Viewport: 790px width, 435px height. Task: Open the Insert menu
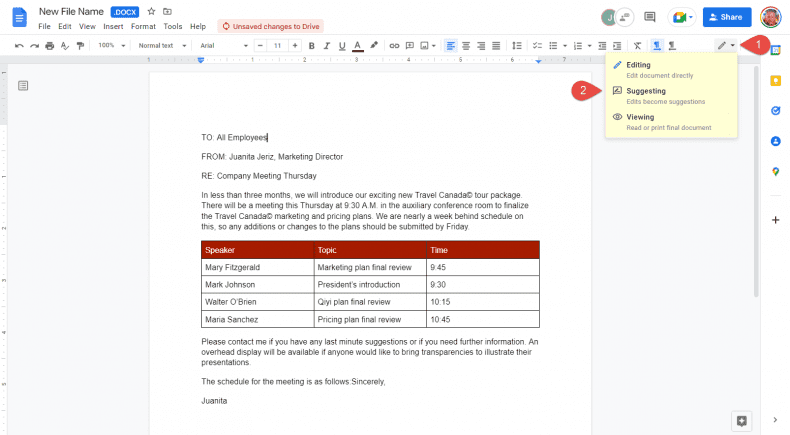point(113,26)
